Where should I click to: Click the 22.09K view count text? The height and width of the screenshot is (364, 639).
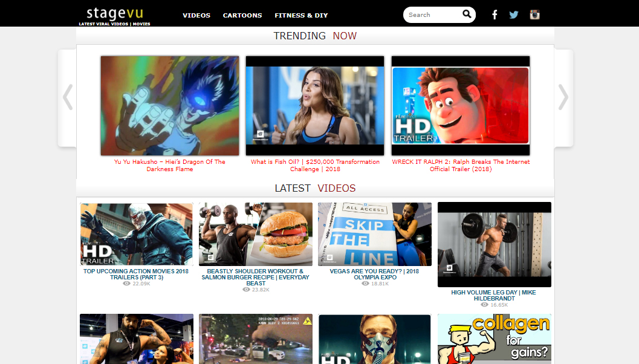141,284
